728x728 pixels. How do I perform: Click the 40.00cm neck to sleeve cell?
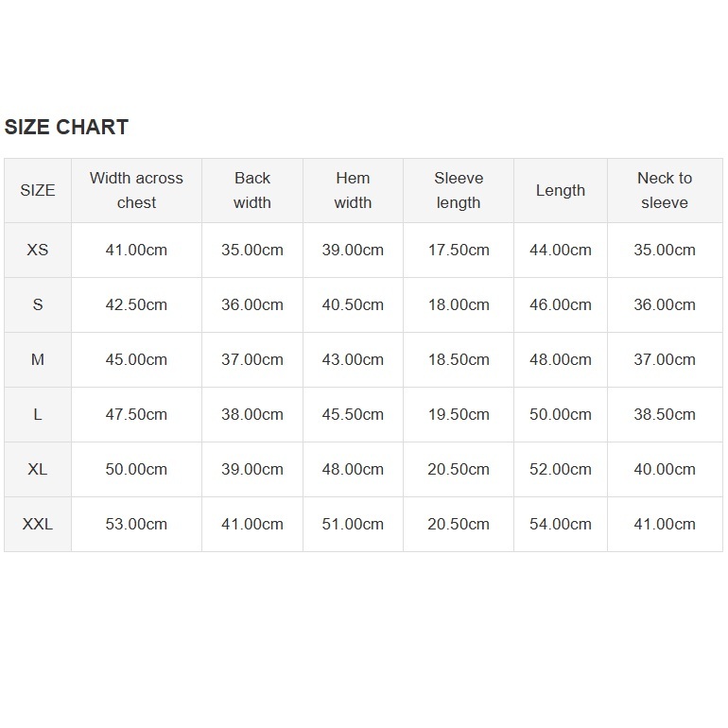[665, 469]
